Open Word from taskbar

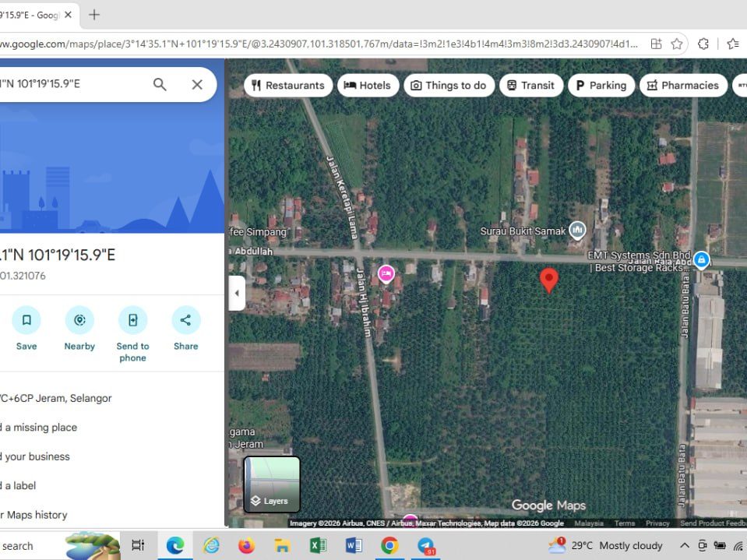point(354,545)
